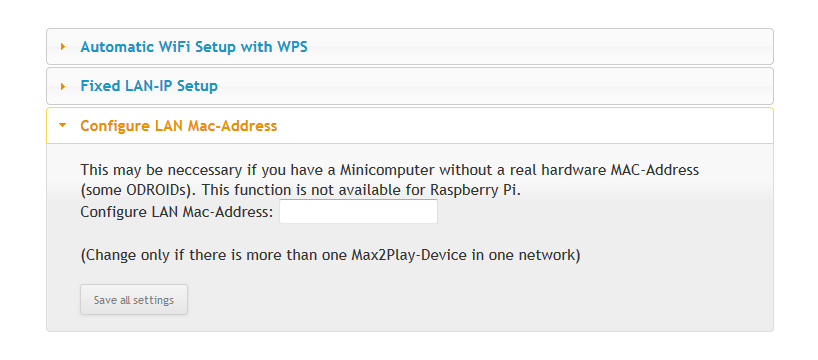Click the arrow icon beside Automatic WiFi Setup
818x360 pixels.
coord(63,47)
